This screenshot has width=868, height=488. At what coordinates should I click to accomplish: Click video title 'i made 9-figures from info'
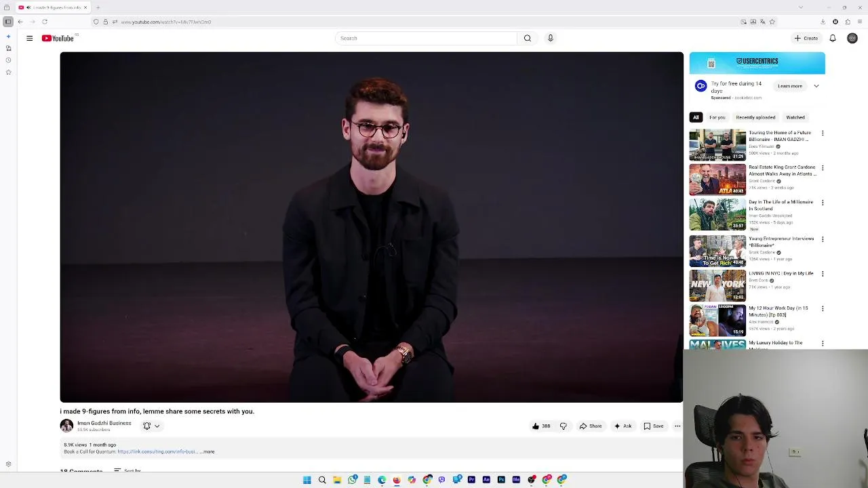coord(157,411)
